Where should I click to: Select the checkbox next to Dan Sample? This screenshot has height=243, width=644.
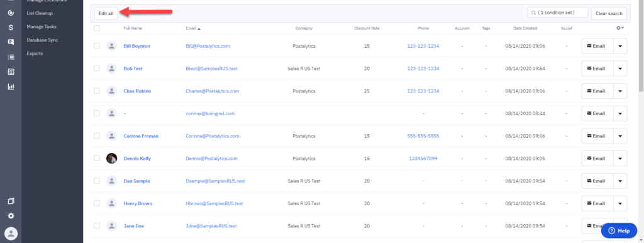(96, 181)
